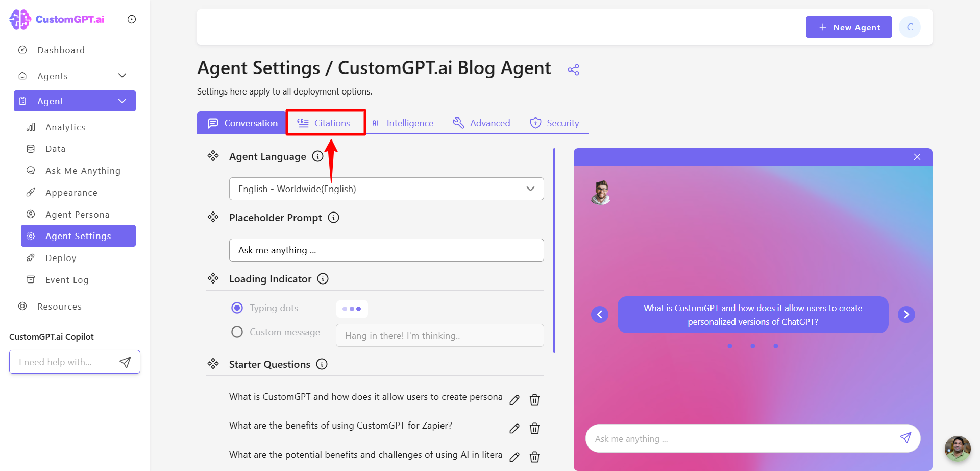Click the agent avatar in preview
The image size is (980, 471).
(601, 193)
